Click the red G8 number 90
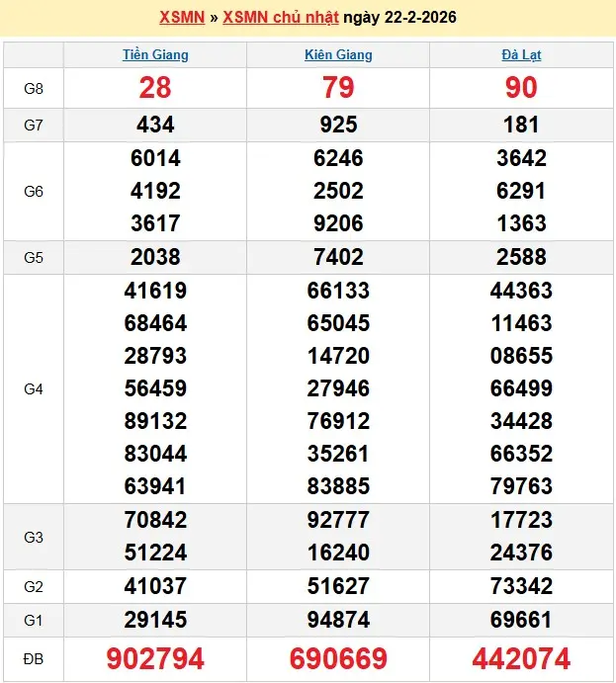This screenshot has height=683, width=616. 521,88
